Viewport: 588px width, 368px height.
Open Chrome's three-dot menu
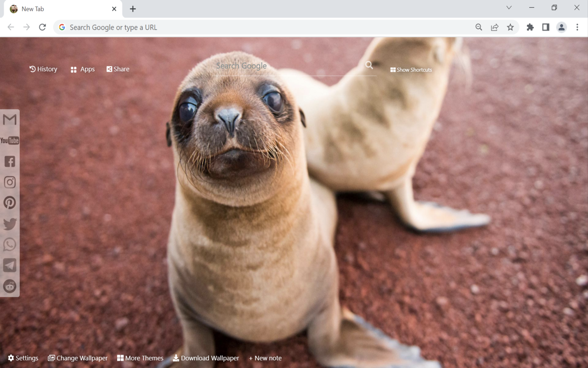click(x=577, y=27)
